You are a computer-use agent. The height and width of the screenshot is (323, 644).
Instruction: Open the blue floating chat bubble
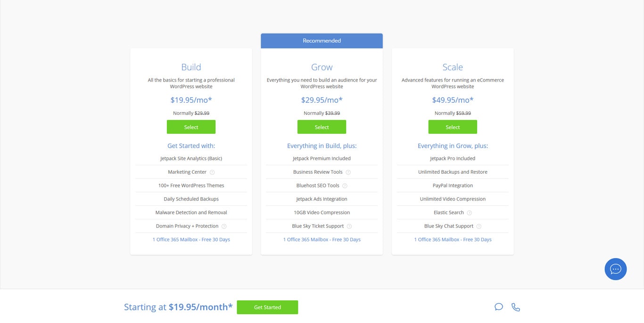click(x=615, y=269)
